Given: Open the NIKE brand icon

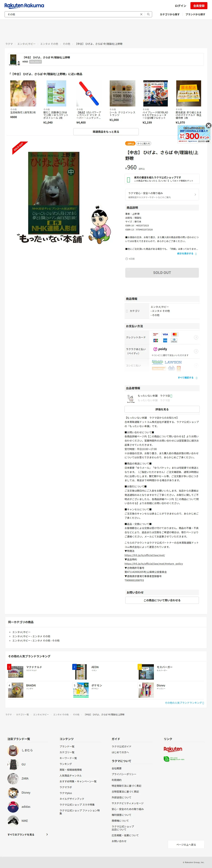Looking at the screenshot, I should click(13, 821).
